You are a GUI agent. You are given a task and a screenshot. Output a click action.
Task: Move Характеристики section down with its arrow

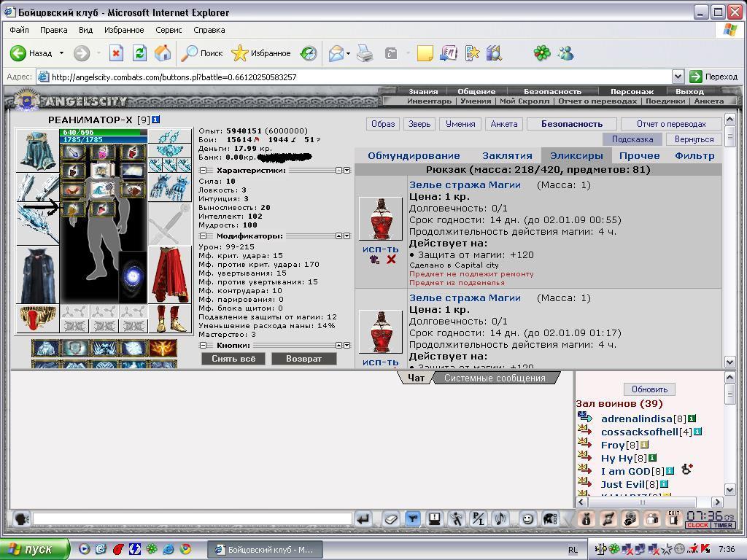click(x=347, y=171)
